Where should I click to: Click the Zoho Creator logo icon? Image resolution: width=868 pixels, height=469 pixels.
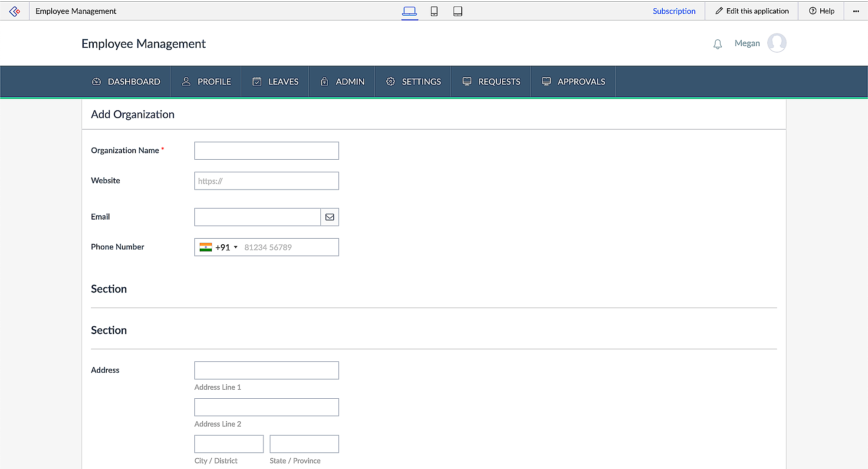[x=14, y=11]
